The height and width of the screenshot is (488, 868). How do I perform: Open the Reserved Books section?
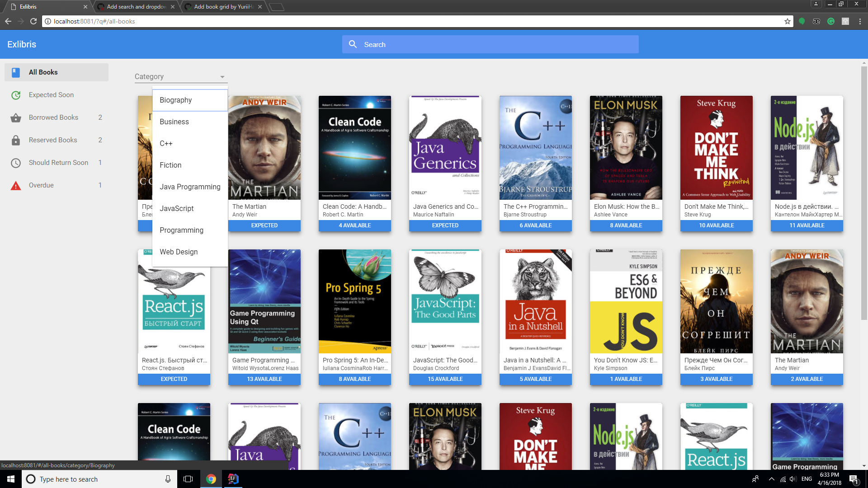point(57,140)
